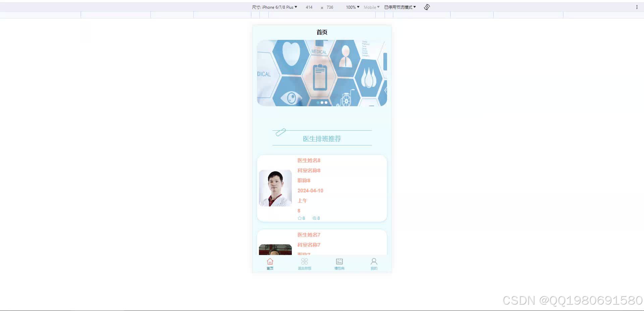The height and width of the screenshot is (311, 644).
Task: Open the 医生排班 grid icon in bottom bar
Action: [304, 261]
